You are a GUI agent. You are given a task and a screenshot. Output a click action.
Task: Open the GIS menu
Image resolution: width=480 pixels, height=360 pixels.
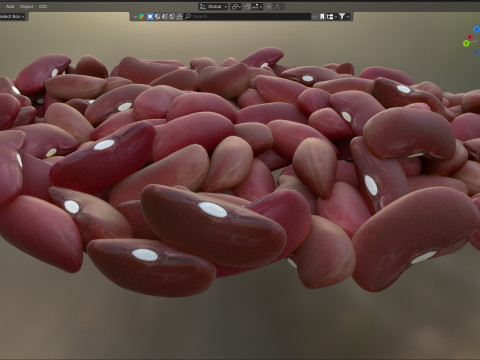point(43,6)
